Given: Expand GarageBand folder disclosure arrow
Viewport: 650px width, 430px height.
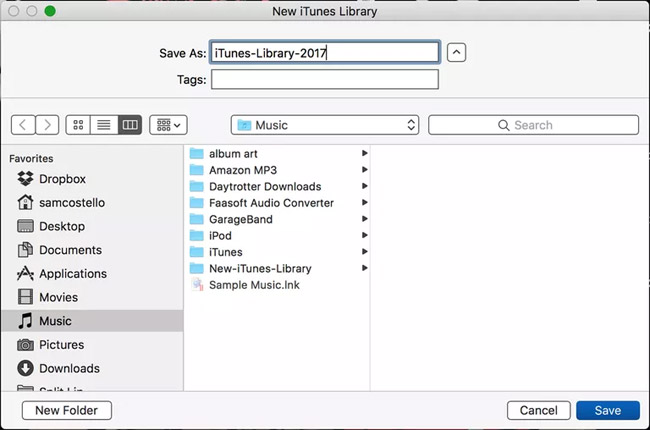Looking at the screenshot, I should click(x=364, y=219).
